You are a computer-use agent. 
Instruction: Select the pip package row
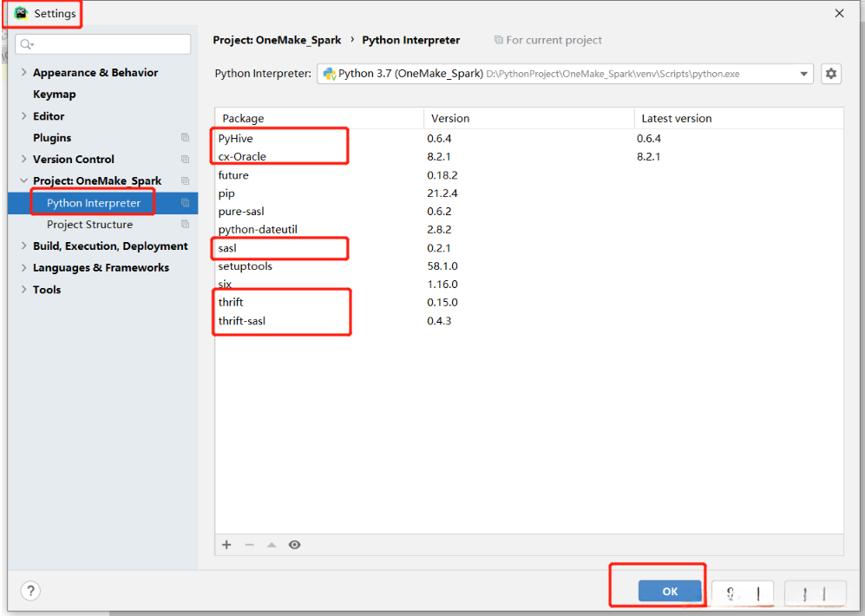point(529,193)
